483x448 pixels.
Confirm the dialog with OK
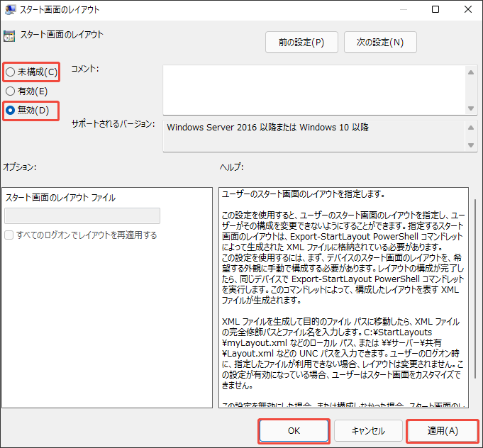pos(294,431)
